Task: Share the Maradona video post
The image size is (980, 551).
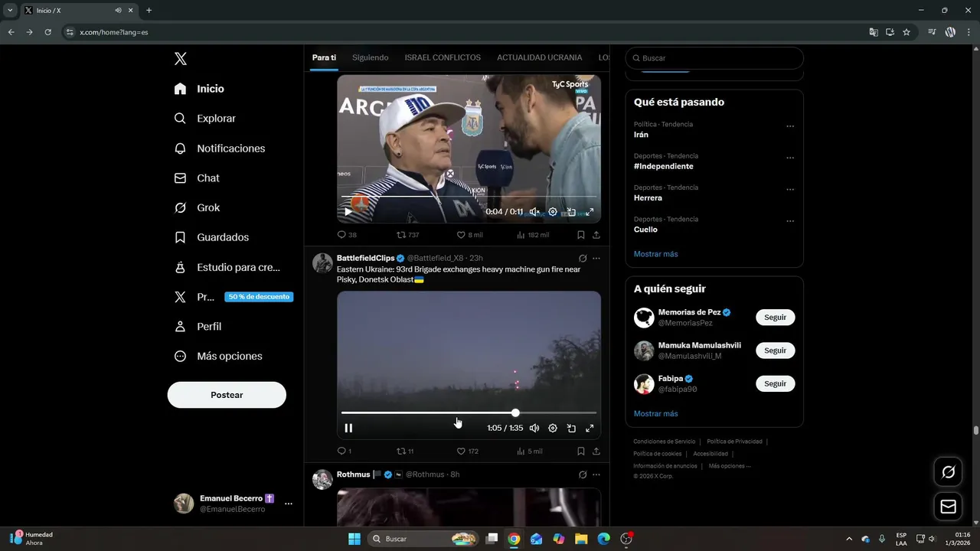Action: tap(596, 235)
